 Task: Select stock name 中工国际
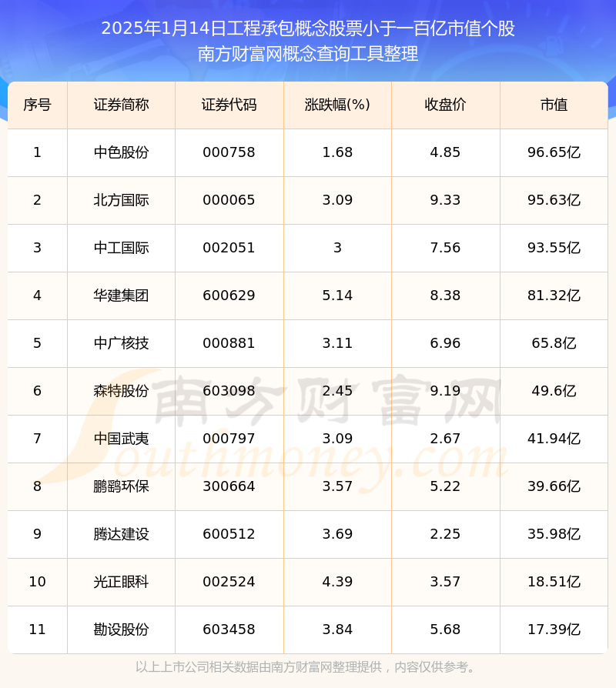[121, 248]
